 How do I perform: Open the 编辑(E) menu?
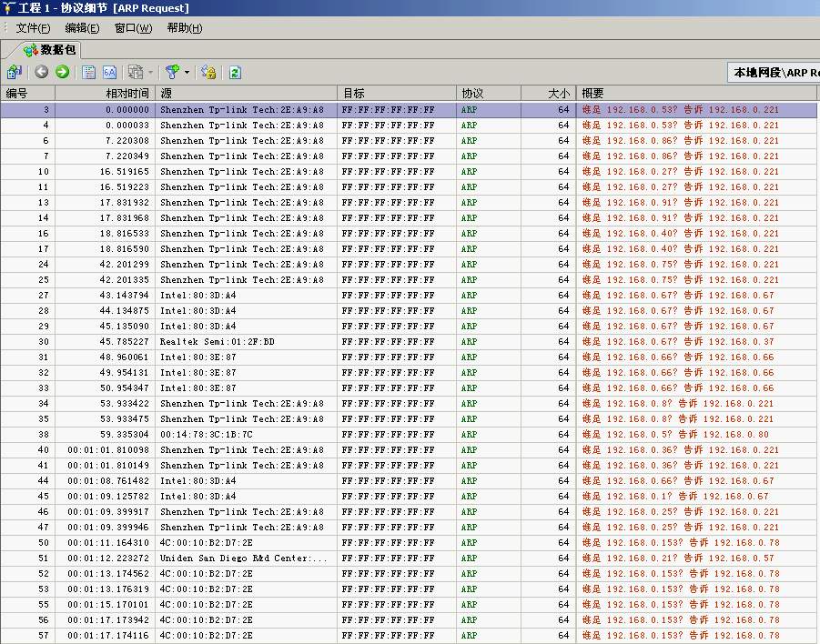point(82,28)
